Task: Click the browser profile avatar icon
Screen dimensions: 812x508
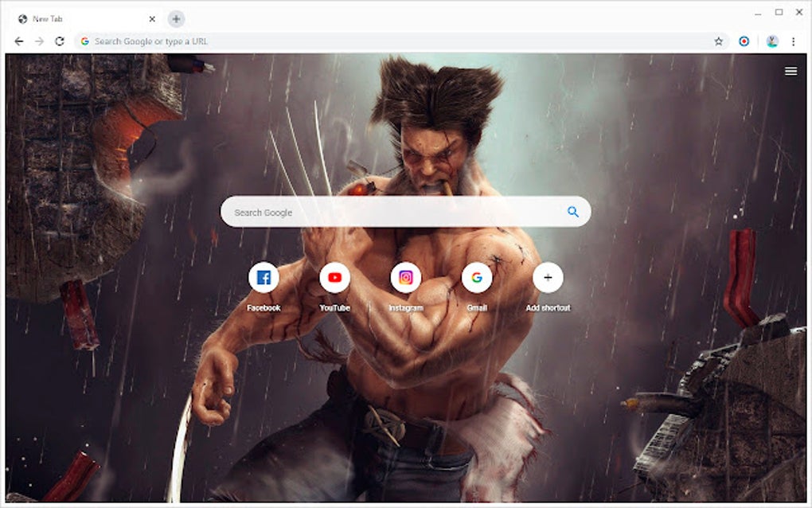Action: coord(773,40)
